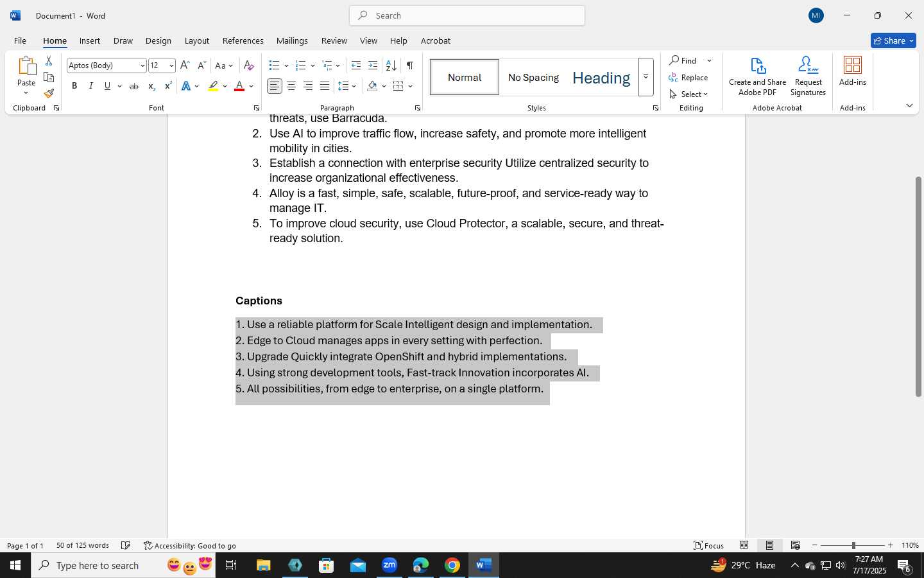The width and height of the screenshot is (924, 578).
Task: Open Clipboard pane dialog launcher
Action: coord(56,108)
